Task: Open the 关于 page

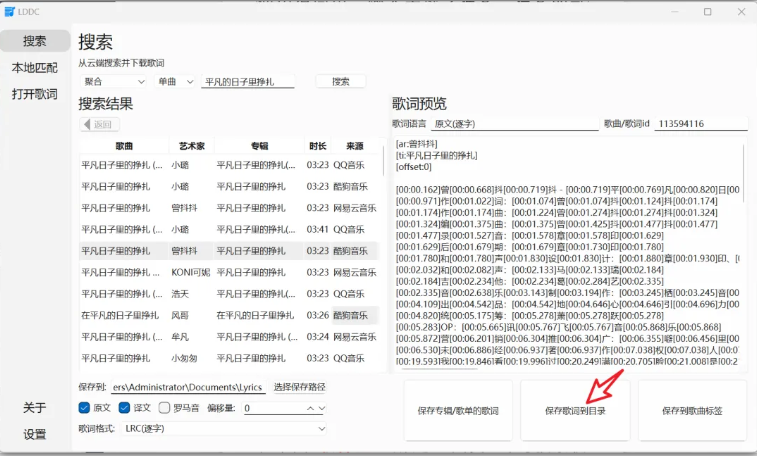Action: click(x=35, y=408)
